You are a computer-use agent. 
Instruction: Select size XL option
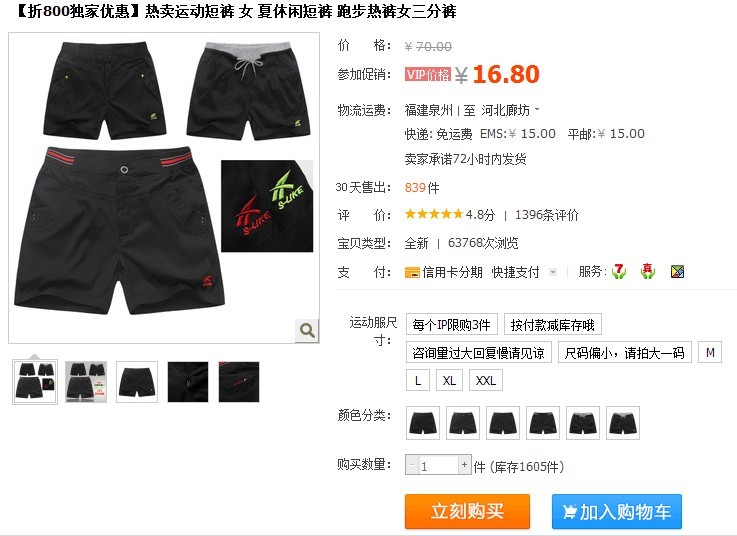point(449,380)
